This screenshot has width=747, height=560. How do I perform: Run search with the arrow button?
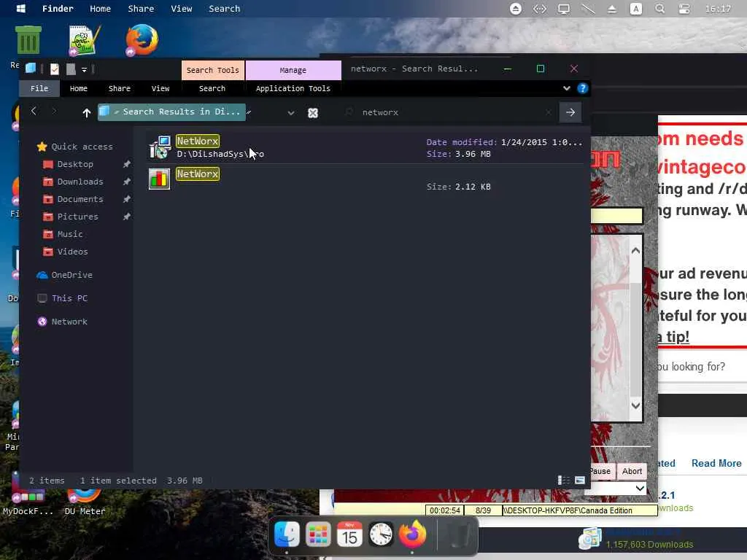[570, 112]
